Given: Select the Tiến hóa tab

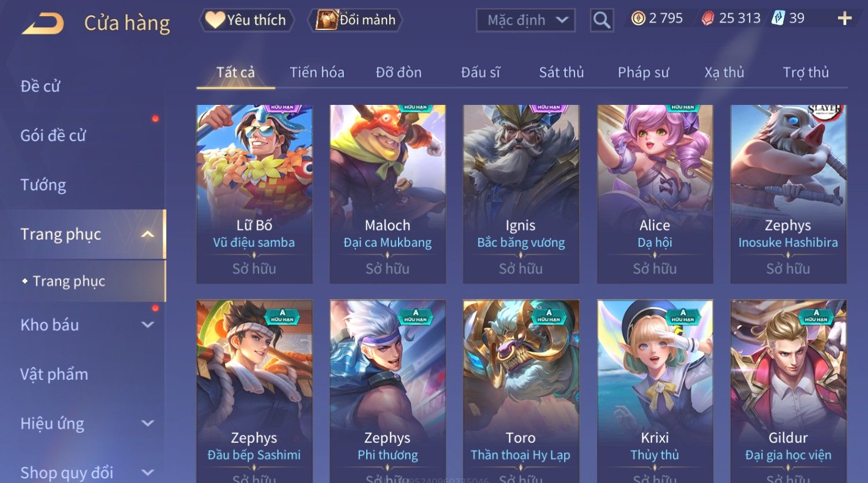Looking at the screenshot, I should [317, 72].
